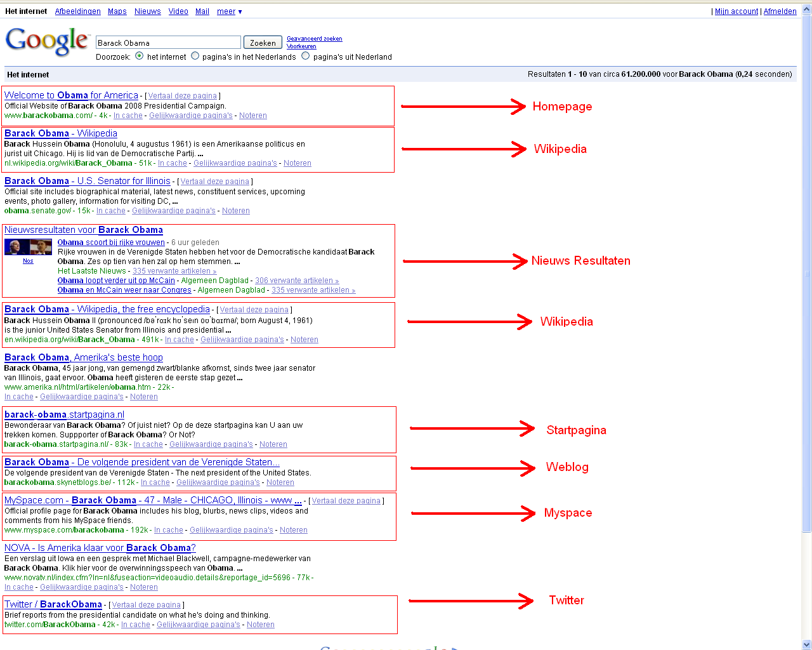Open 'Barack Obama, Amerika's beste hoop' result
Viewport: 812px width, 650px height.
pyautogui.click(x=84, y=357)
